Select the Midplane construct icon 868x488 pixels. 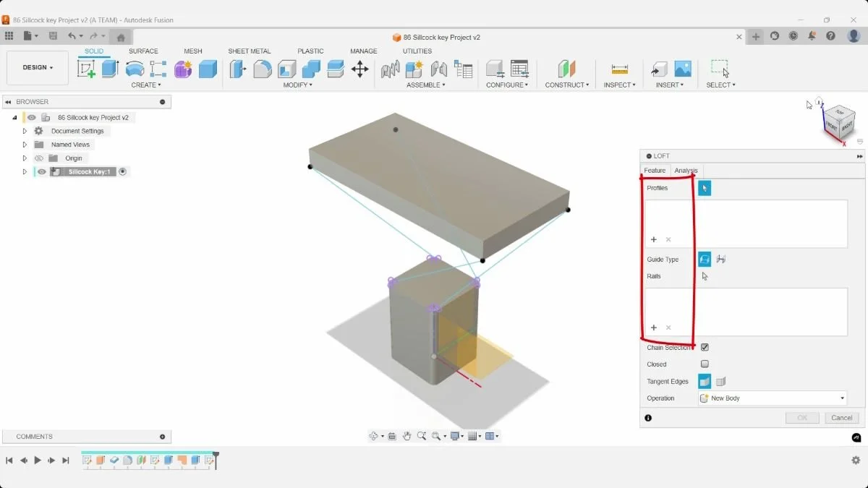coord(566,69)
